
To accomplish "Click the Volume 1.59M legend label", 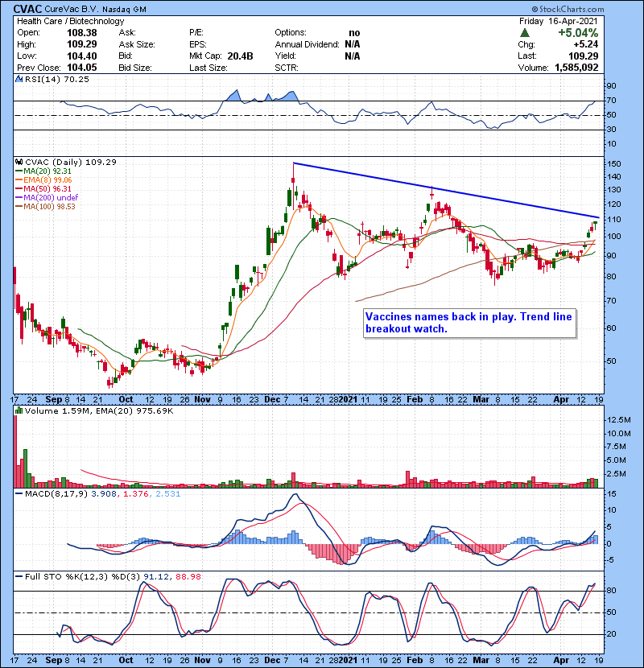I will pyautogui.click(x=99, y=411).
